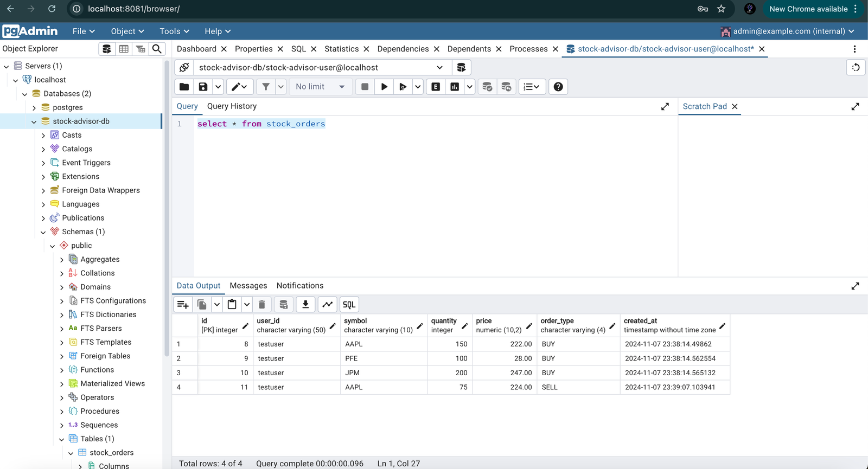Select the stock_orders table in the tree
This screenshot has height=469, width=868.
(x=111, y=453)
